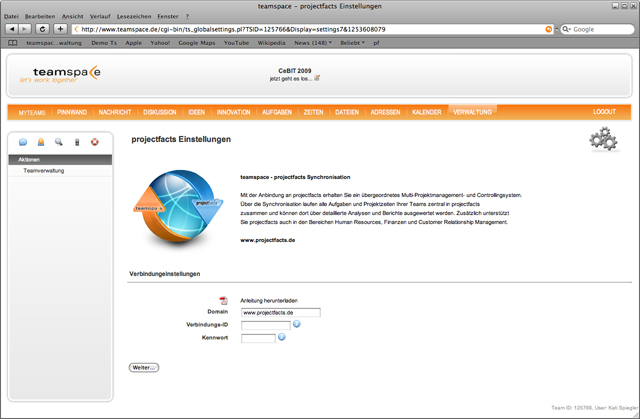Open the DISKUSSION tab
Image resolution: width=640 pixels, height=419 pixels.
(x=160, y=112)
